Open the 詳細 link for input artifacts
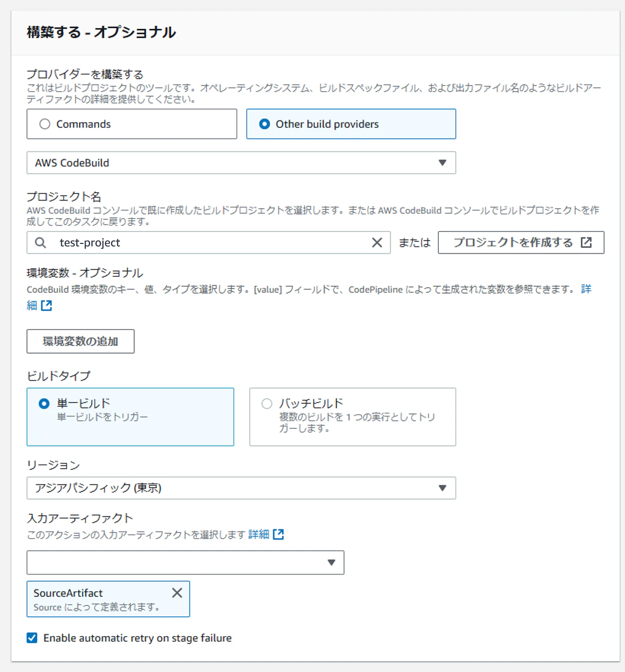The width and height of the screenshot is (625, 672). click(259, 535)
